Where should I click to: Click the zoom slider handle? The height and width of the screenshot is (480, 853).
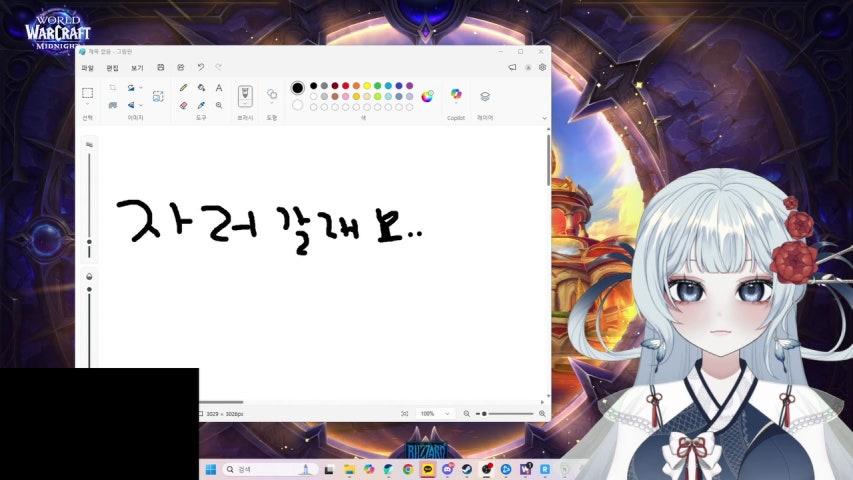(484, 414)
